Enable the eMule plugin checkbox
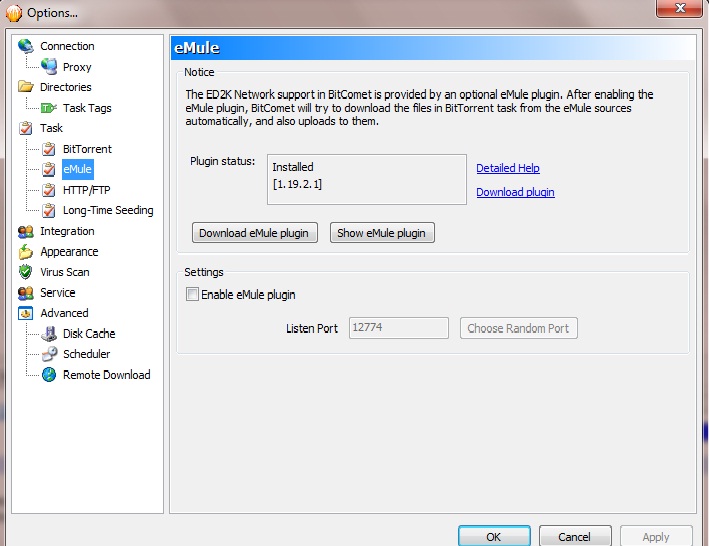The width and height of the screenshot is (709, 546). click(x=192, y=295)
